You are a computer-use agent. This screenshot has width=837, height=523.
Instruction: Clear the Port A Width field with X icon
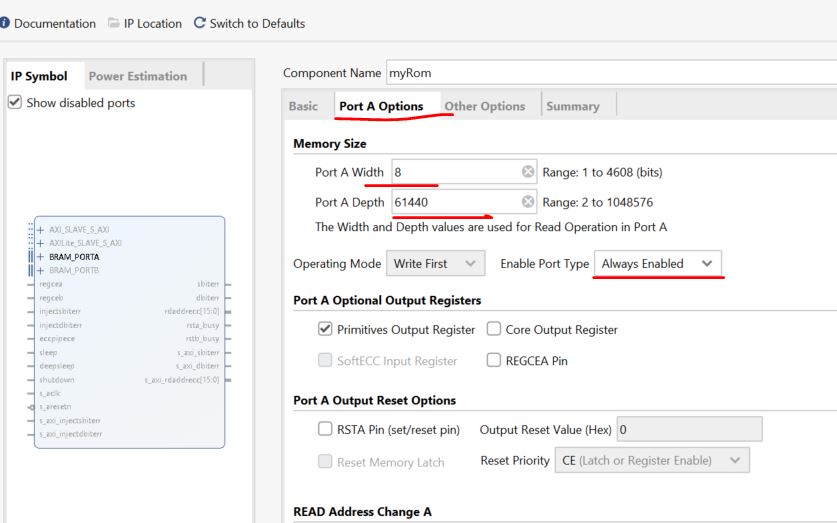pos(527,172)
